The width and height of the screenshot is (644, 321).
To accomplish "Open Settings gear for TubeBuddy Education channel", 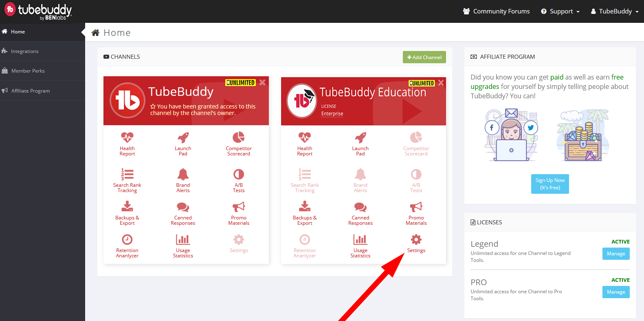I will (x=416, y=244).
